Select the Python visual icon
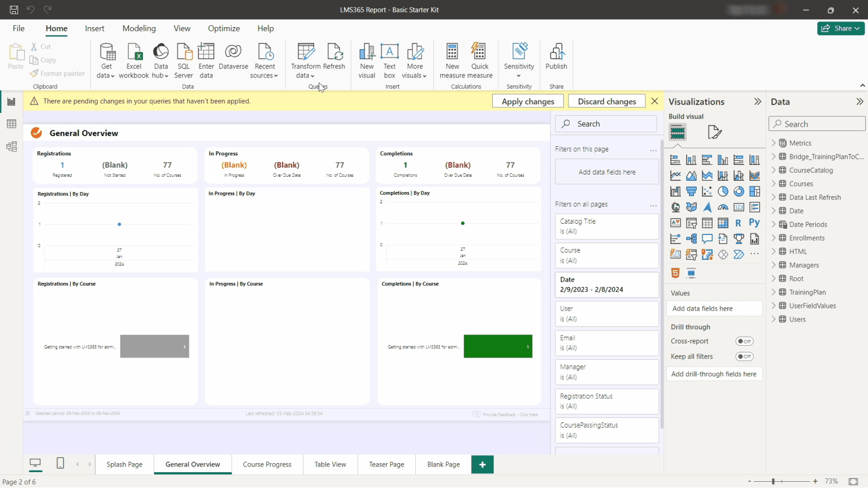 [754, 223]
